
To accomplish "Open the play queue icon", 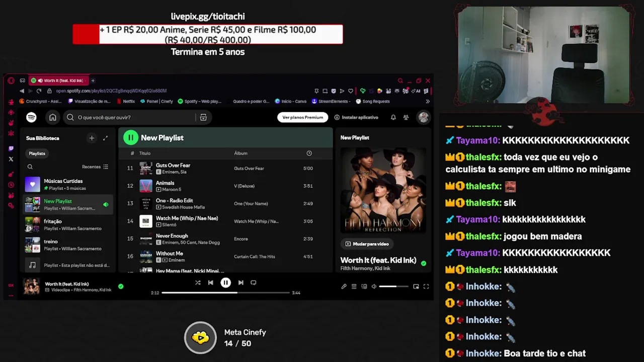I will point(354,287).
